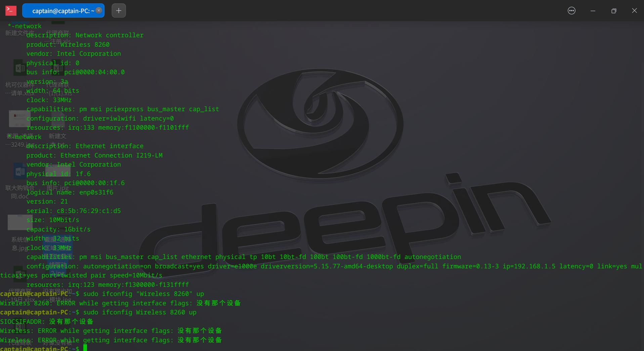Click the line 'description: Network controller'
The image size is (644, 351).
coord(85,35)
